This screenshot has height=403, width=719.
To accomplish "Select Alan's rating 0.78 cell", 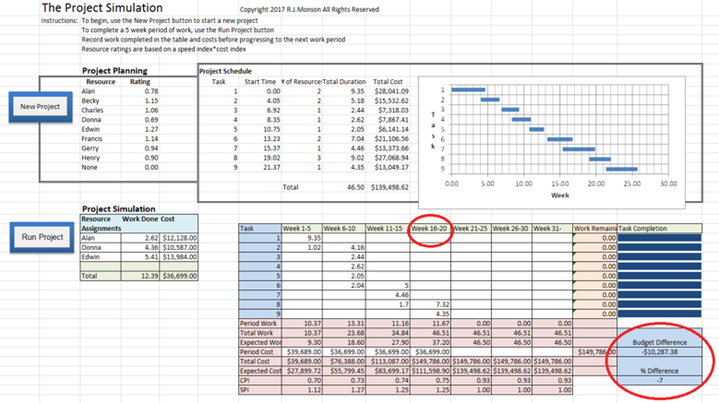I will (151, 91).
